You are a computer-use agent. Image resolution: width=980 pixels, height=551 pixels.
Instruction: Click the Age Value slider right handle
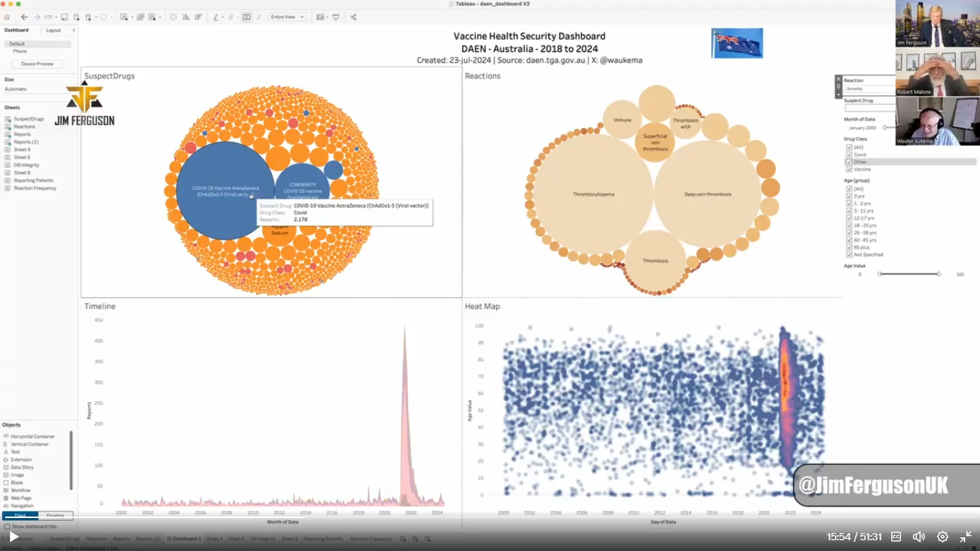coord(938,274)
